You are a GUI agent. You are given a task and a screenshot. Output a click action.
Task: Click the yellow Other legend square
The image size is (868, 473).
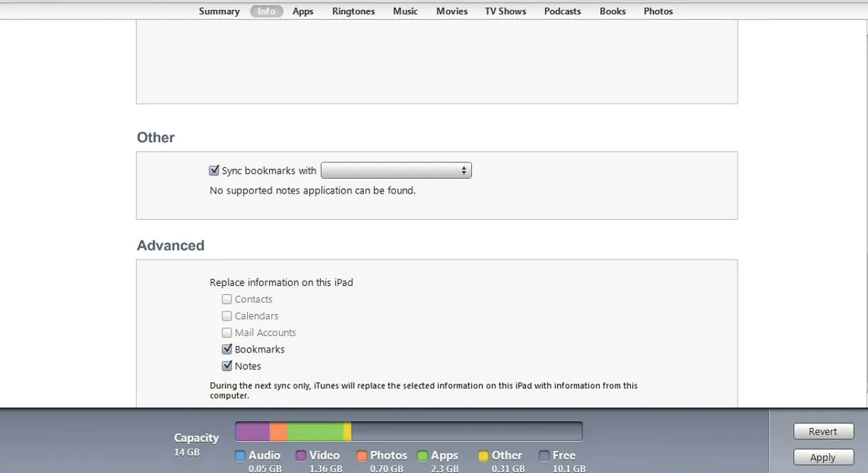483,456
